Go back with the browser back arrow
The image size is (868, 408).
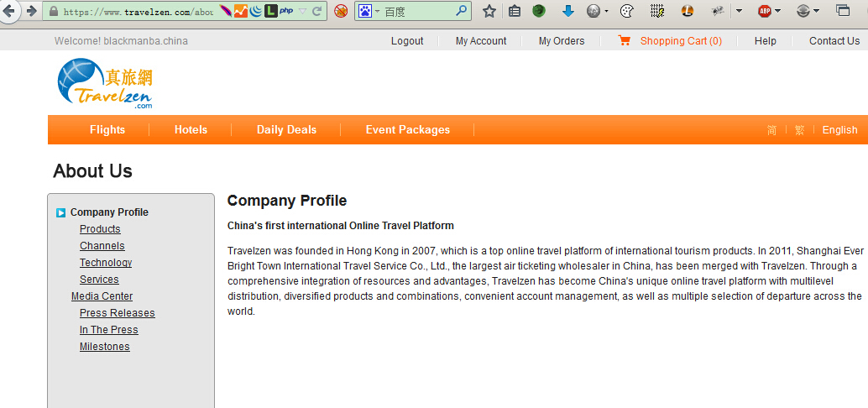coord(8,11)
